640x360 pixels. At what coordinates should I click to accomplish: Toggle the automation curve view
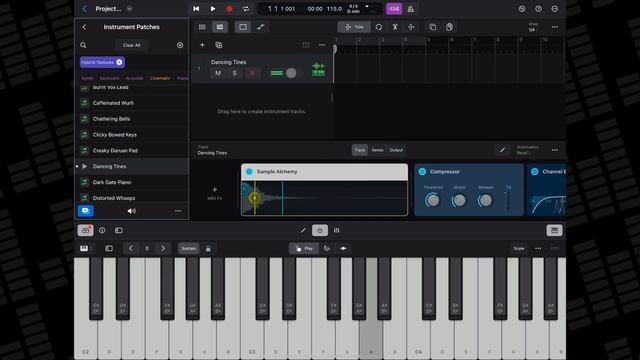pyautogui.click(x=260, y=27)
